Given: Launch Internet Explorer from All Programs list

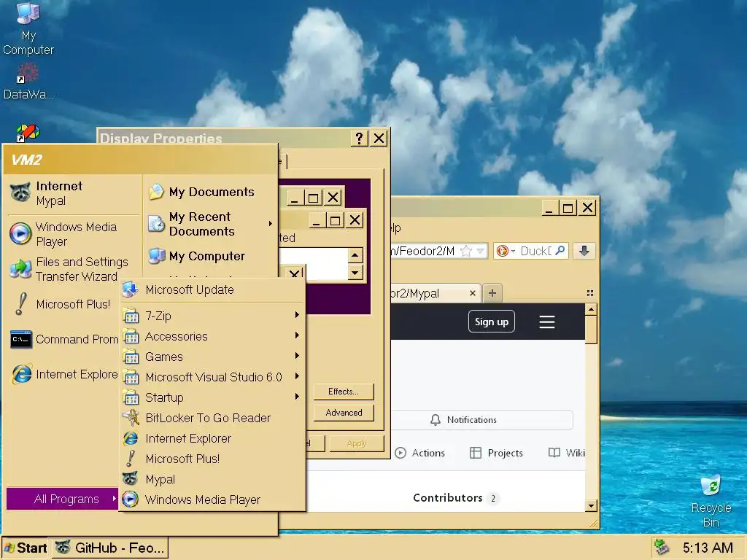Looking at the screenshot, I should 212,438.
